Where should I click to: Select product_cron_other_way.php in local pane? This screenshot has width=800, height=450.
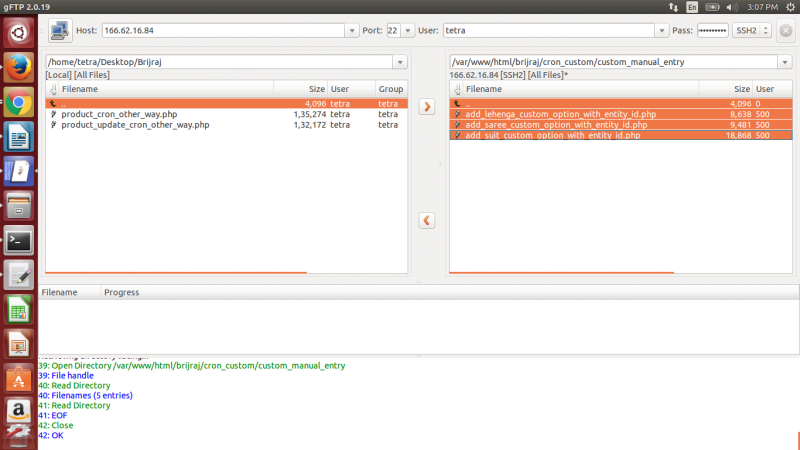pyautogui.click(x=227, y=114)
